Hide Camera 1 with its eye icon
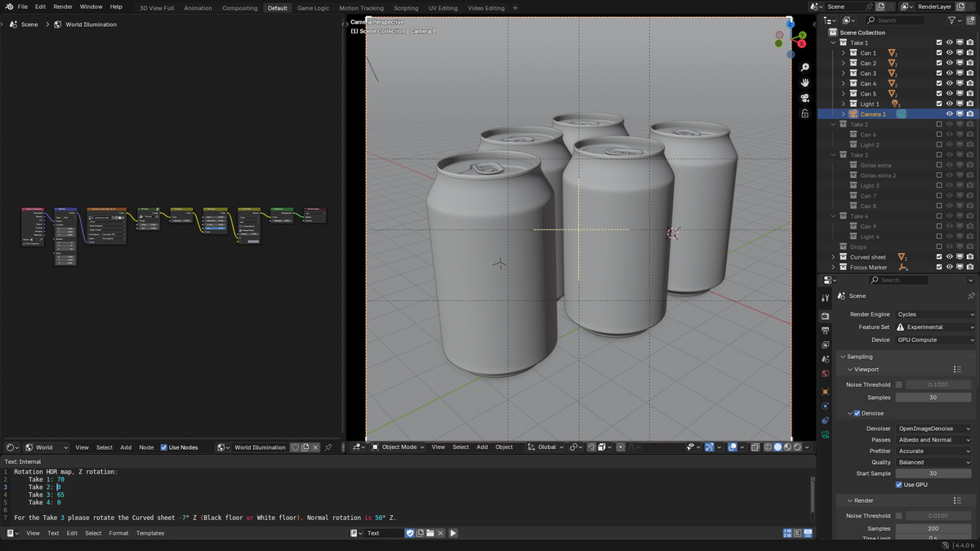980x551 pixels. pyautogui.click(x=950, y=114)
